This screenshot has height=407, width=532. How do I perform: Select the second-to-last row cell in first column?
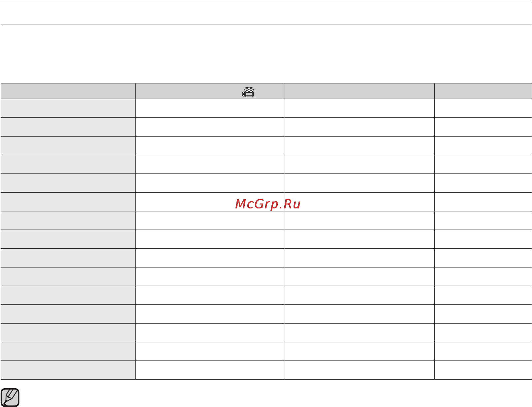68,351
